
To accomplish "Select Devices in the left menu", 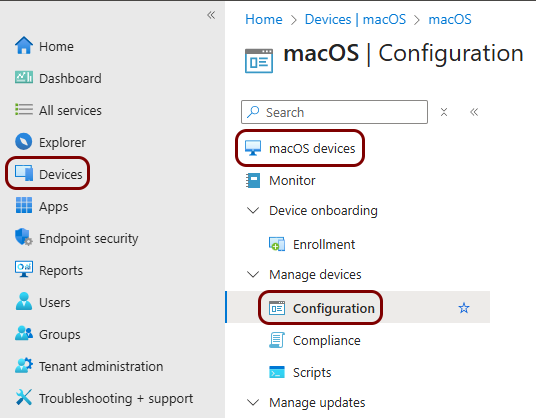I will point(48,174).
